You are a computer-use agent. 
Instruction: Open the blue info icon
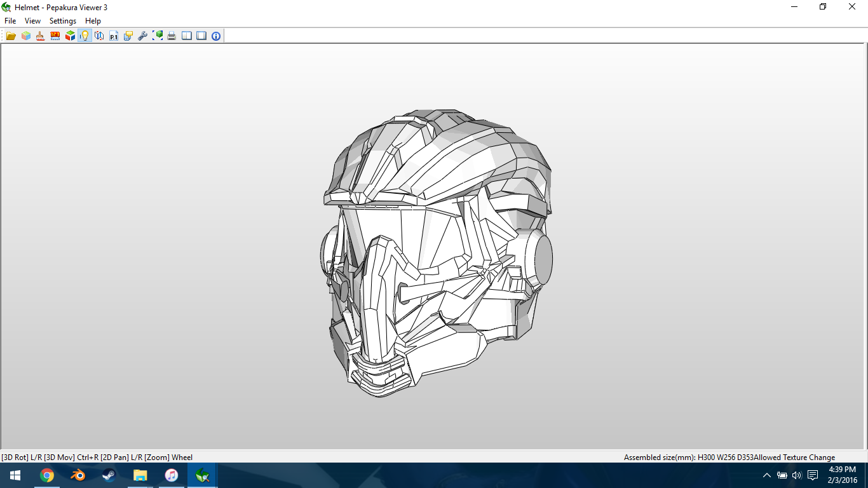tap(216, 36)
